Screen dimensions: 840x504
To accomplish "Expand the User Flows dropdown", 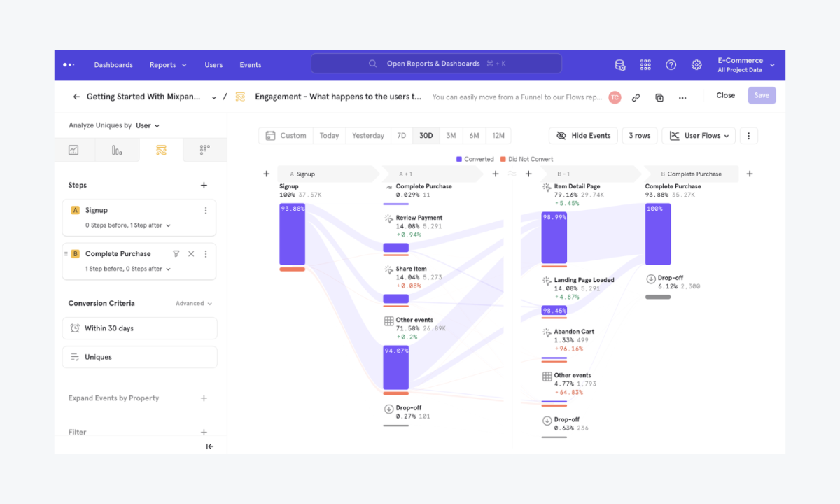I will [x=699, y=136].
